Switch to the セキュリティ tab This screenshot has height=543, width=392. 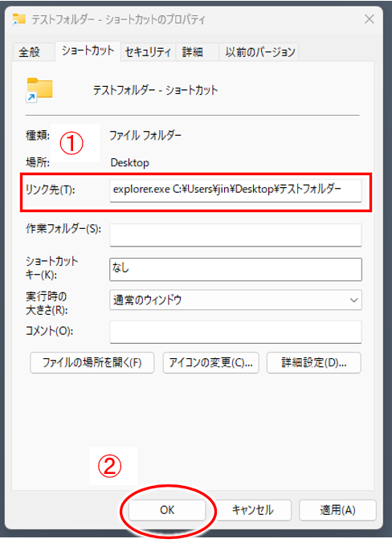click(x=148, y=52)
